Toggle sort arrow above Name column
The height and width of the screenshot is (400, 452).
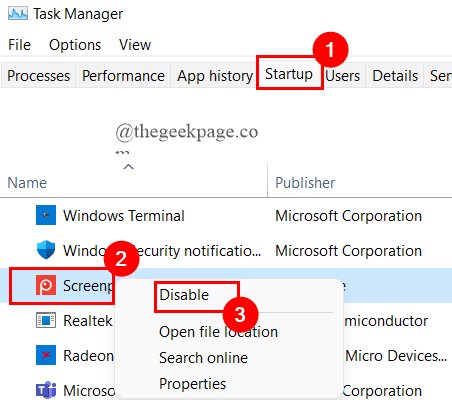click(x=129, y=167)
